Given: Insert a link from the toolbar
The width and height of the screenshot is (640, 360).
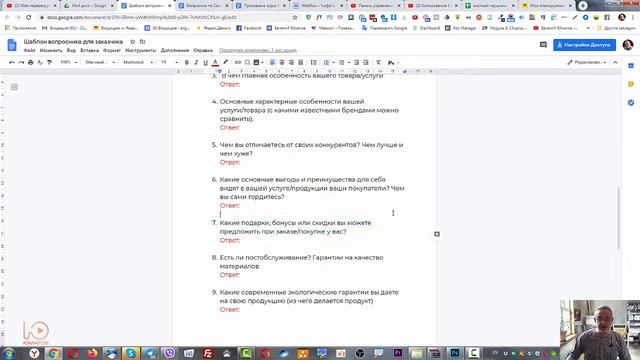Looking at the screenshot, I should tap(238, 62).
